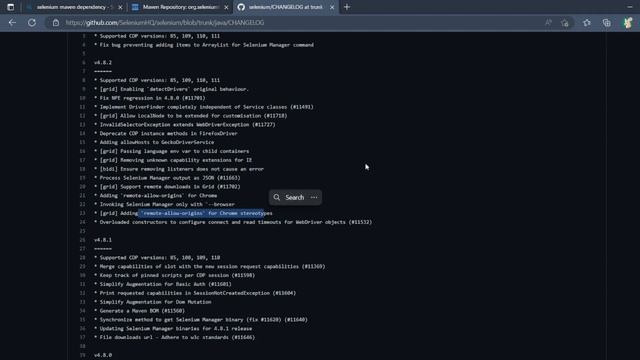Click 'Print requested capabilities in SessionNotCreatedException'
This screenshot has height=360, width=640.
click(x=195, y=293)
